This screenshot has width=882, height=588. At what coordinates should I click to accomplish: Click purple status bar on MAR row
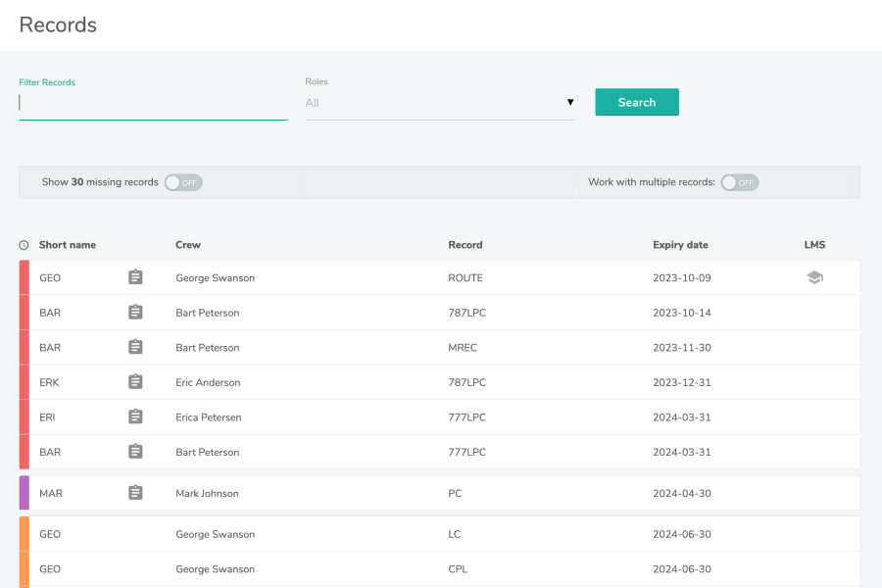click(24, 493)
